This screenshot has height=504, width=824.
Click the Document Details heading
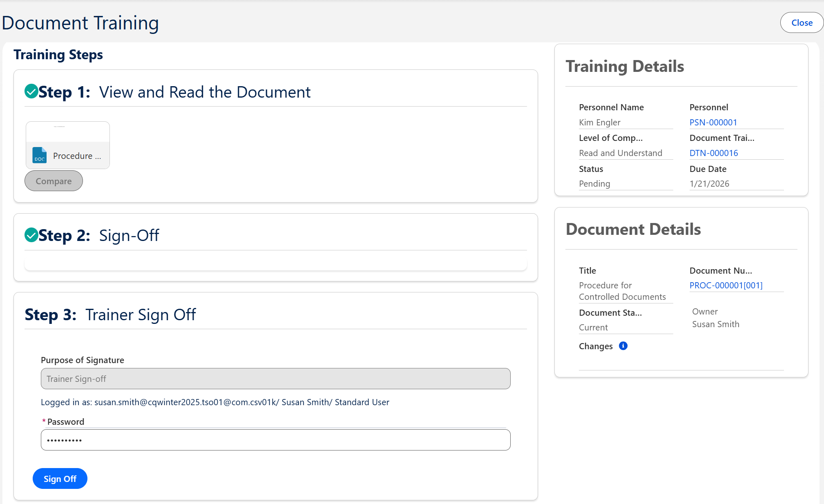point(633,230)
